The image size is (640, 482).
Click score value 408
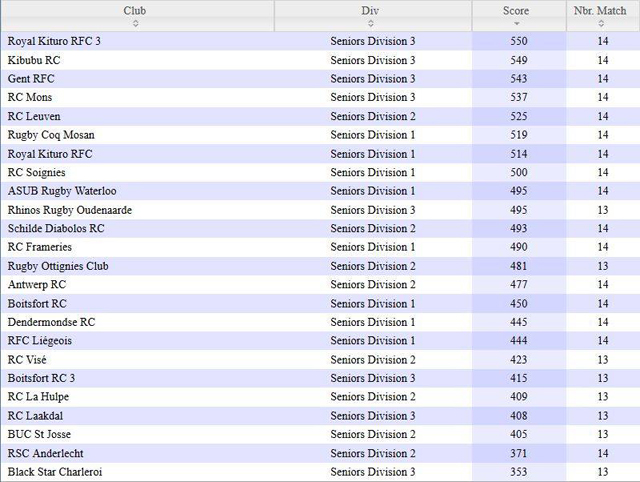click(519, 416)
